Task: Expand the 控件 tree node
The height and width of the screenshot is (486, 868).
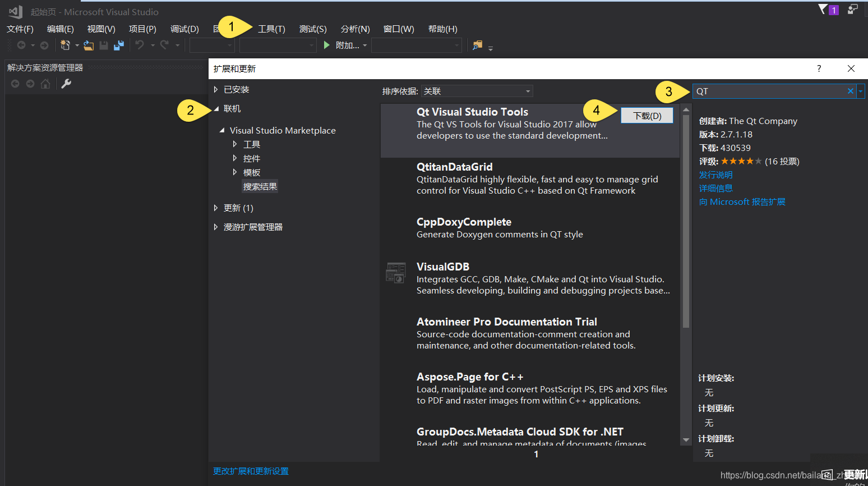Action: click(235, 158)
